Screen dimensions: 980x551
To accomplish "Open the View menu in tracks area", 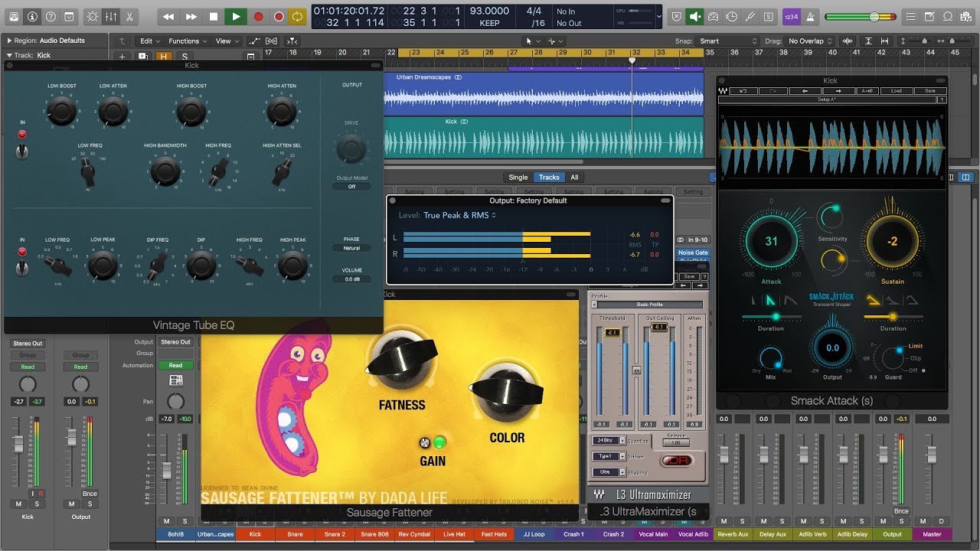I will pos(226,41).
